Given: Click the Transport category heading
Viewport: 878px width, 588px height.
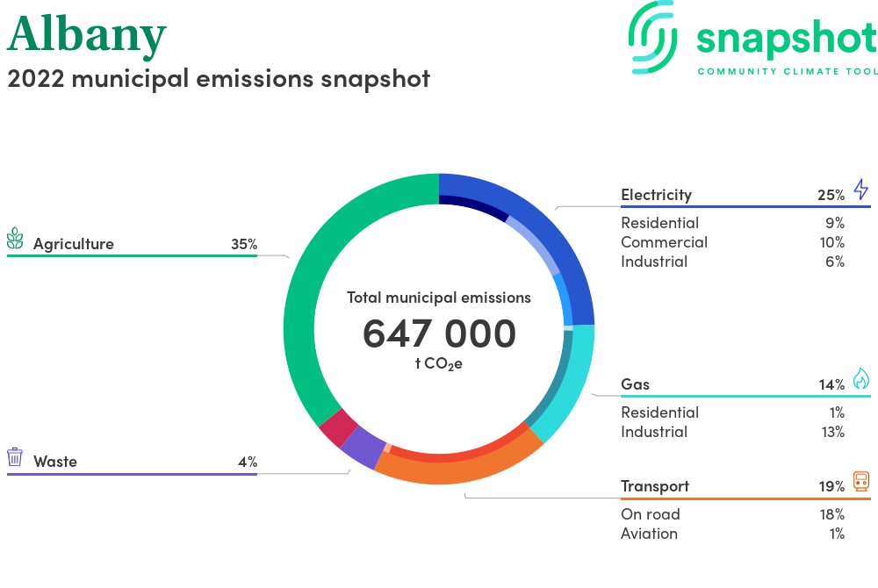Looking at the screenshot, I should pos(655,486).
